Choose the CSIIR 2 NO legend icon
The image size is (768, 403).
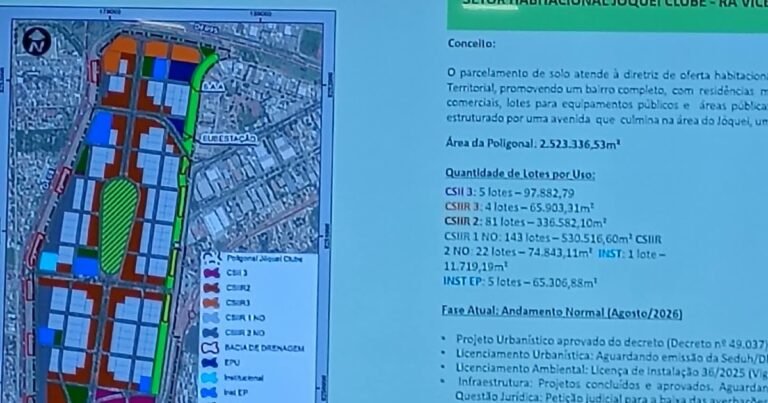coord(211,332)
